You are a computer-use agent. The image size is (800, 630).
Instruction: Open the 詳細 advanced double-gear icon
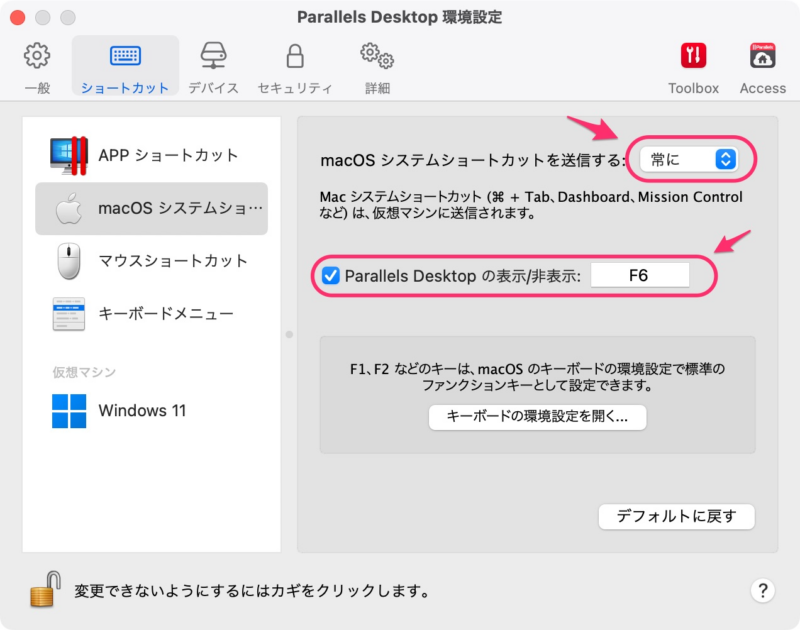pyautogui.click(x=377, y=56)
